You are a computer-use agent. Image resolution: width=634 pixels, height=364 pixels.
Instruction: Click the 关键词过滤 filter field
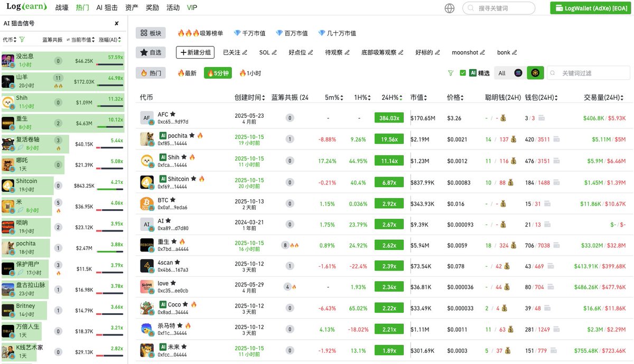[x=588, y=73]
